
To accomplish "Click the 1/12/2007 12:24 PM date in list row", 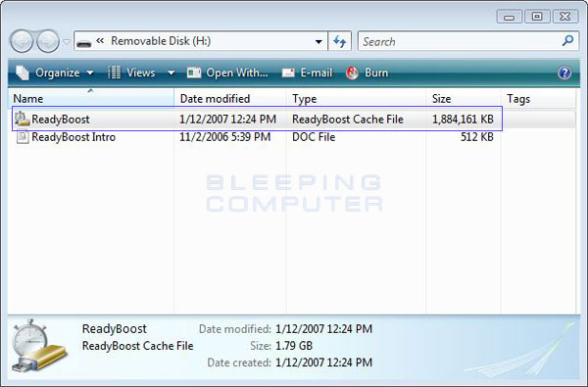I will [227, 120].
